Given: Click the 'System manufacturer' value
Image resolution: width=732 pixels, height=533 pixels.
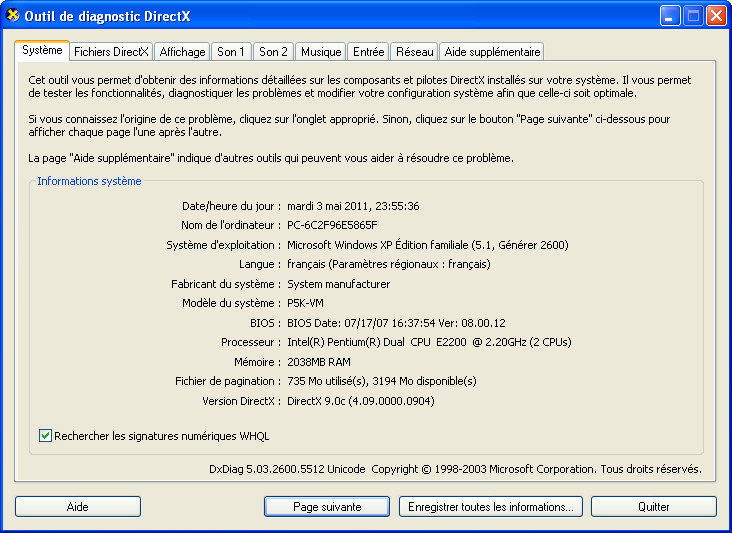Looking at the screenshot, I should click(x=338, y=284).
